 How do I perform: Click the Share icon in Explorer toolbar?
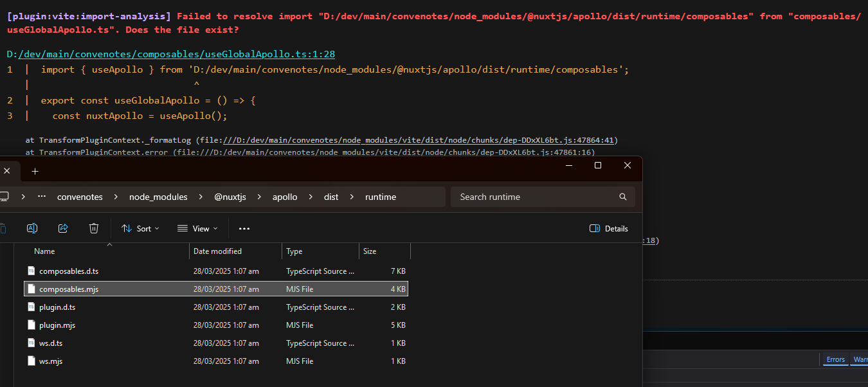(63, 228)
